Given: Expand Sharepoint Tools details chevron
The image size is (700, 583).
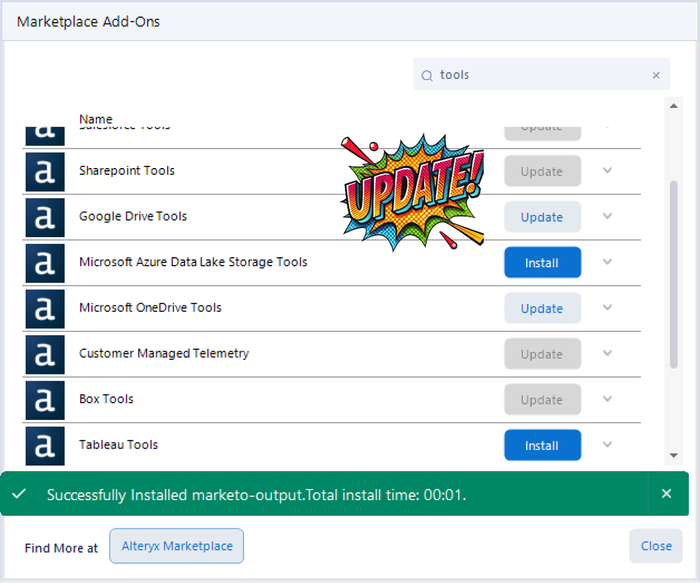Looking at the screenshot, I should (607, 170).
